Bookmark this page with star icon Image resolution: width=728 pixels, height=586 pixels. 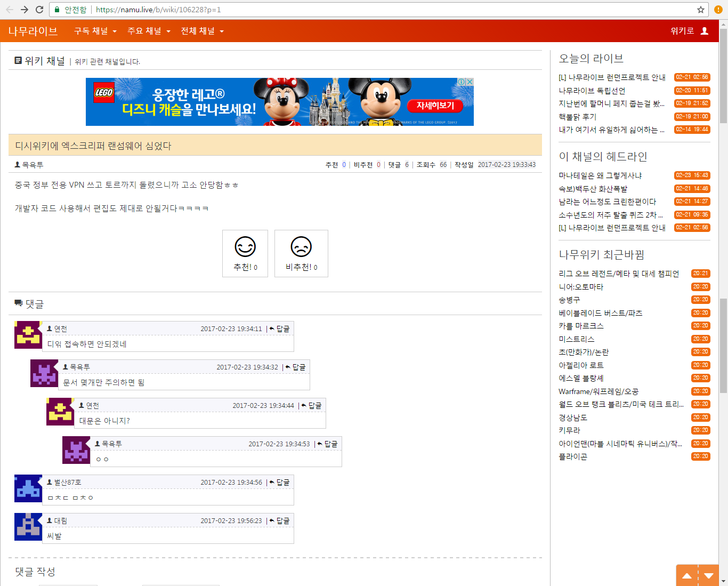(701, 10)
